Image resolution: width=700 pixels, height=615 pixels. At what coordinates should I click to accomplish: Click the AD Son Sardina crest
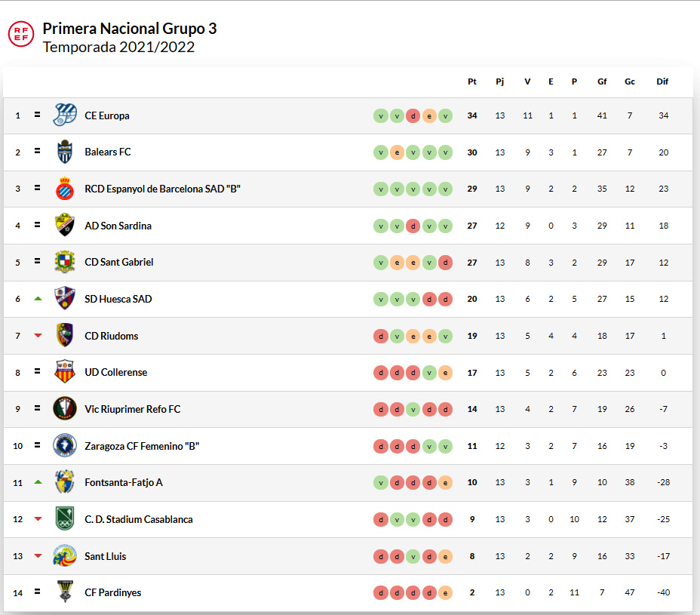(x=65, y=226)
